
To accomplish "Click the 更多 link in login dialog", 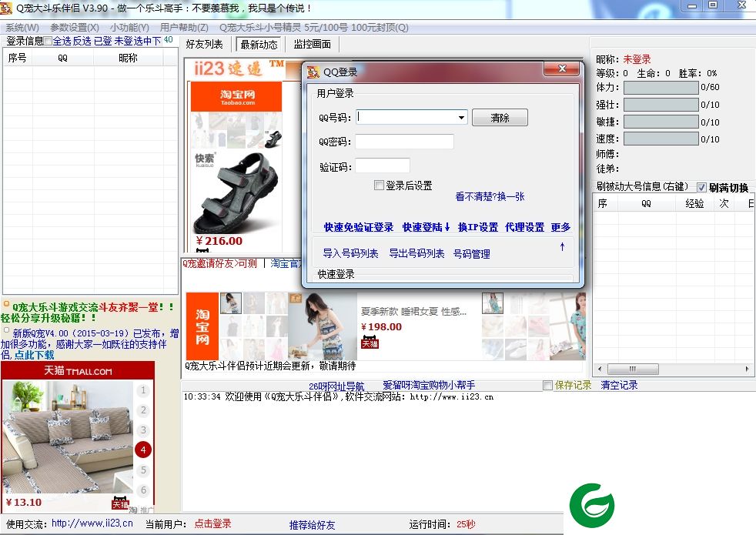I will [560, 227].
